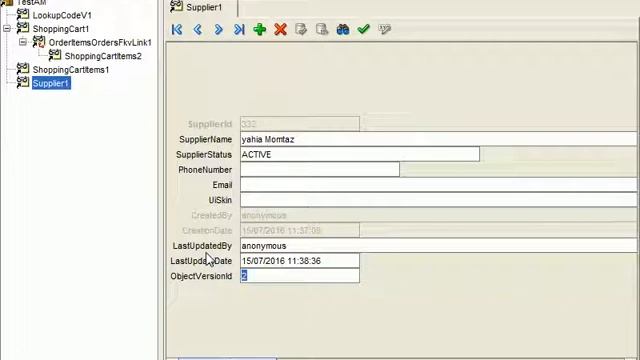This screenshot has width=640, height=360.
Task: Select OrderItemsOrdersFkvLink1 in tree
Action: pyautogui.click(x=100, y=42)
